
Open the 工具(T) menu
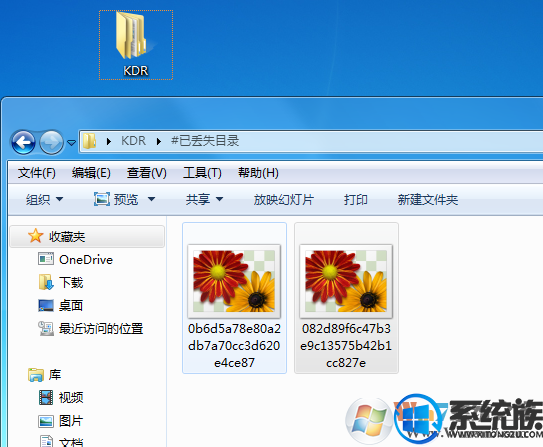pos(202,172)
